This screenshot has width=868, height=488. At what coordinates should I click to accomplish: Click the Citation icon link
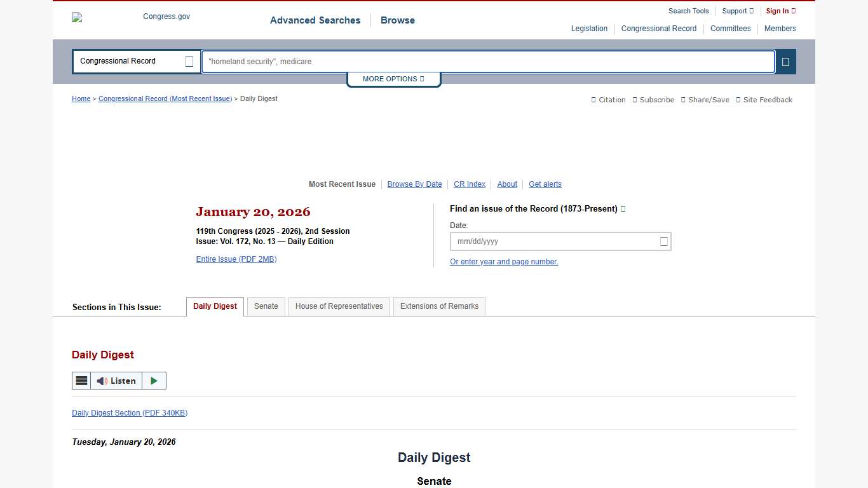(609, 100)
